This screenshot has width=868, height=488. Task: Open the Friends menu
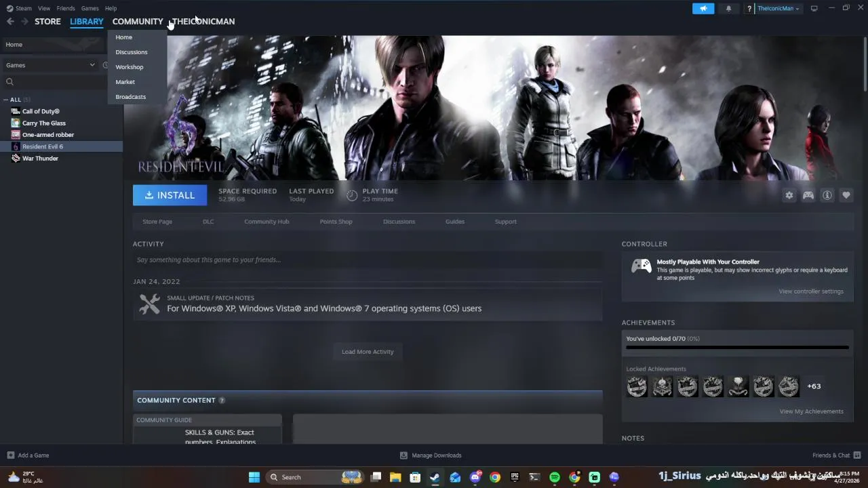pos(66,8)
